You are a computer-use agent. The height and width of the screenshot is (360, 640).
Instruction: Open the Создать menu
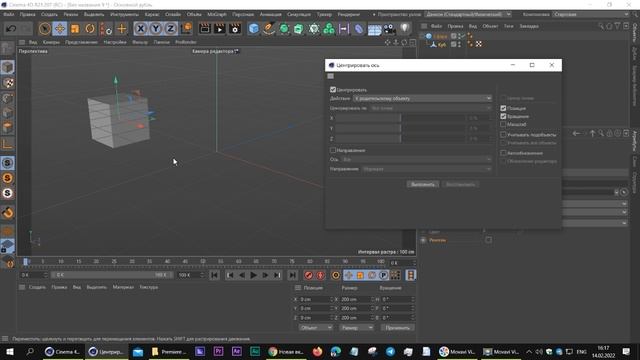[x=49, y=14]
